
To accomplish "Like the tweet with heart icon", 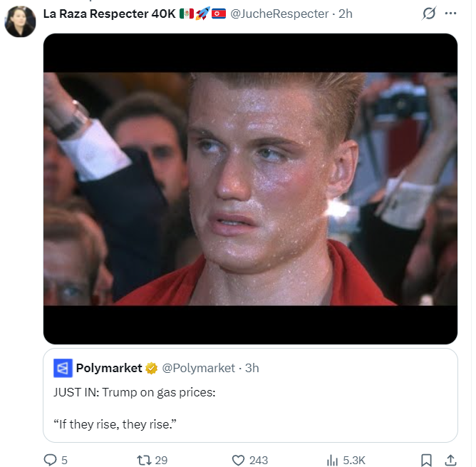I will tap(239, 460).
